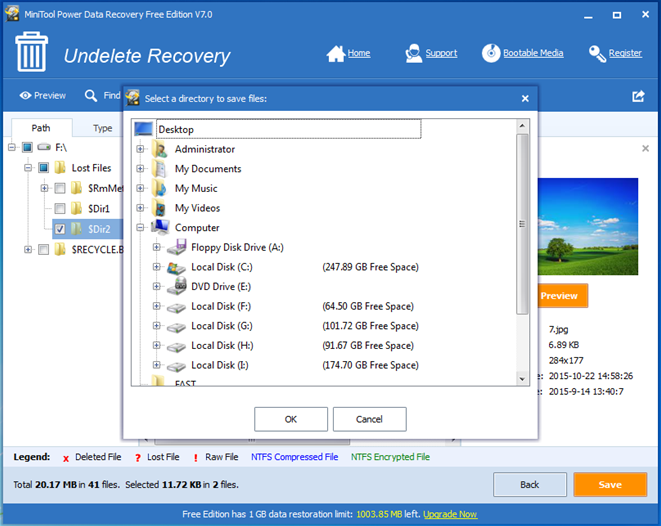Click the Register key icon
661x526 pixels.
(597, 54)
